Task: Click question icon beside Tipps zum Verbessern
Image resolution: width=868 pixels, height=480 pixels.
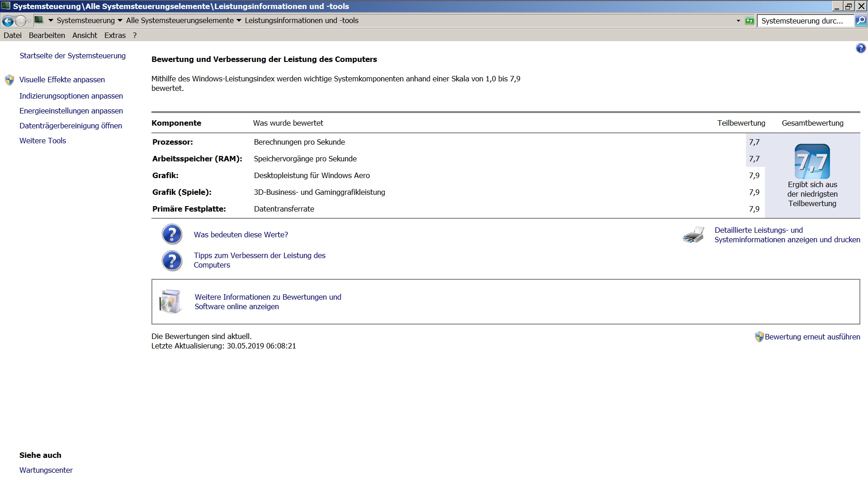Action: tap(172, 261)
